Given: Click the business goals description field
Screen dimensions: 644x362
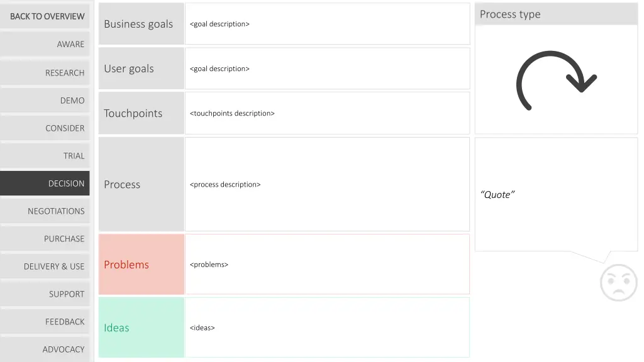Looking at the screenshot, I should tap(327, 24).
